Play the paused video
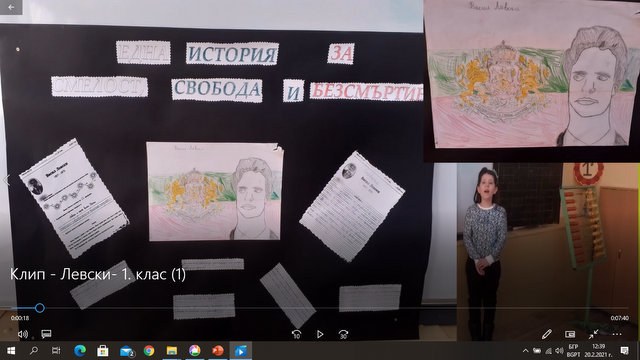Viewport: 640px width, 360px height. tap(320, 334)
